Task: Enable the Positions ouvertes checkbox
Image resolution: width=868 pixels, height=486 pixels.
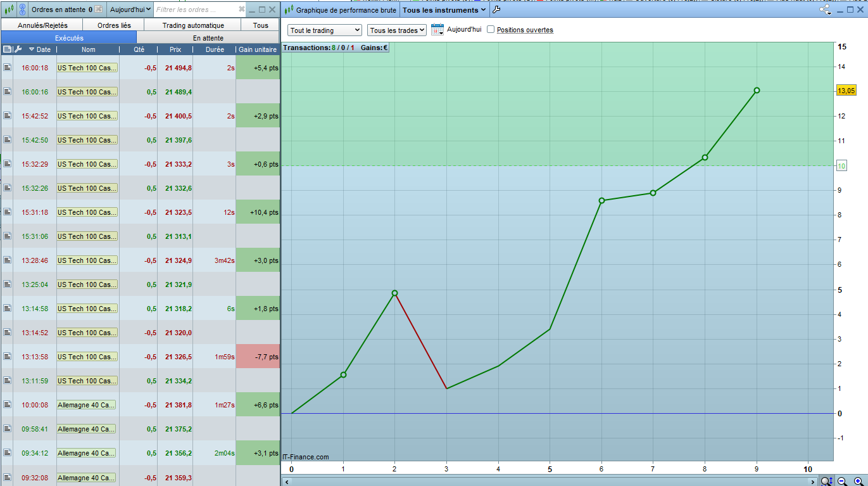Action: 491,30
